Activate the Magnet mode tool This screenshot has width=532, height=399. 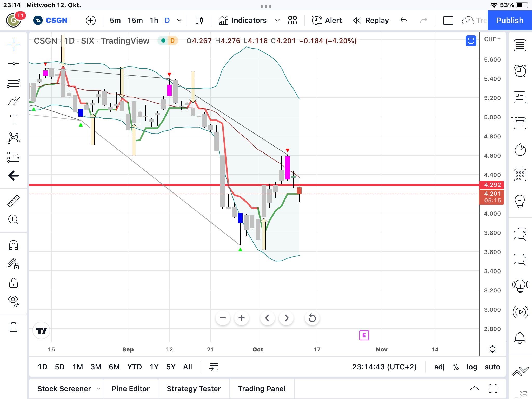coord(14,245)
